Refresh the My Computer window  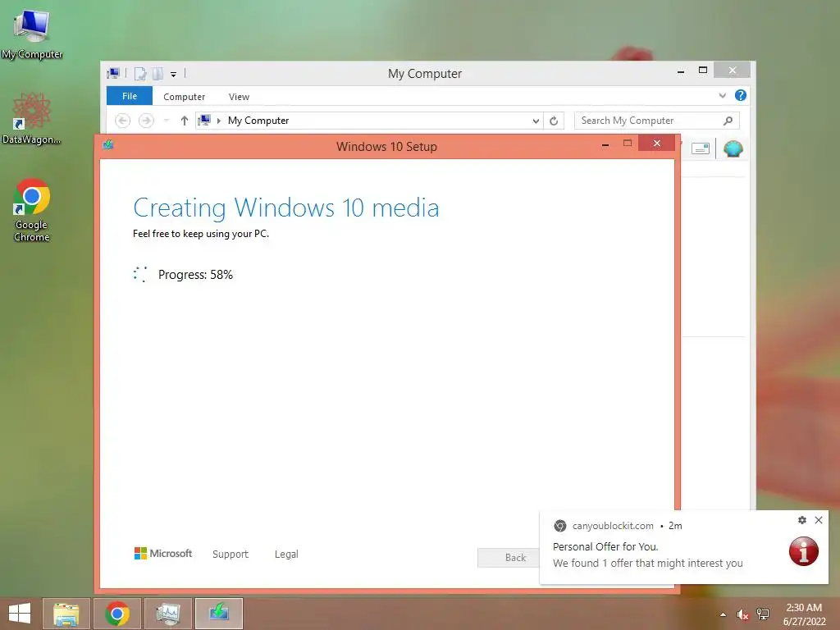tap(554, 121)
